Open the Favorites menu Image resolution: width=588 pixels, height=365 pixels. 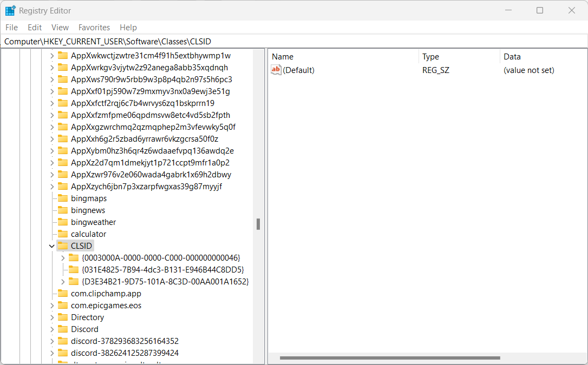[94, 28]
